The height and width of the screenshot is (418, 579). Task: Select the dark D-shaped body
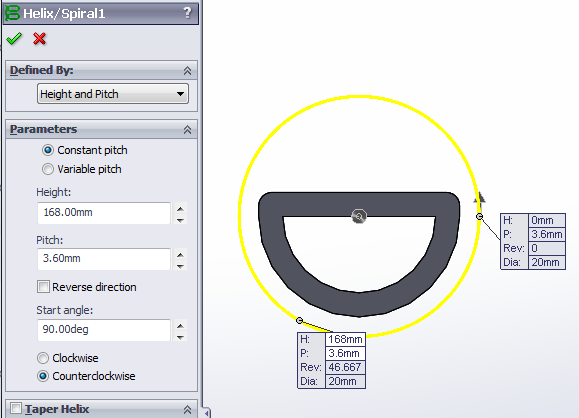[x=359, y=203]
